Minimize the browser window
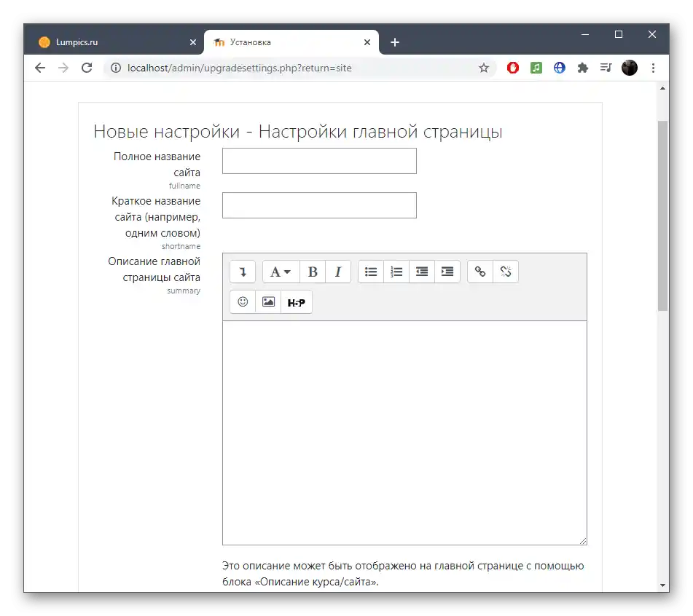This screenshot has width=693, height=616. [x=585, y=34]
